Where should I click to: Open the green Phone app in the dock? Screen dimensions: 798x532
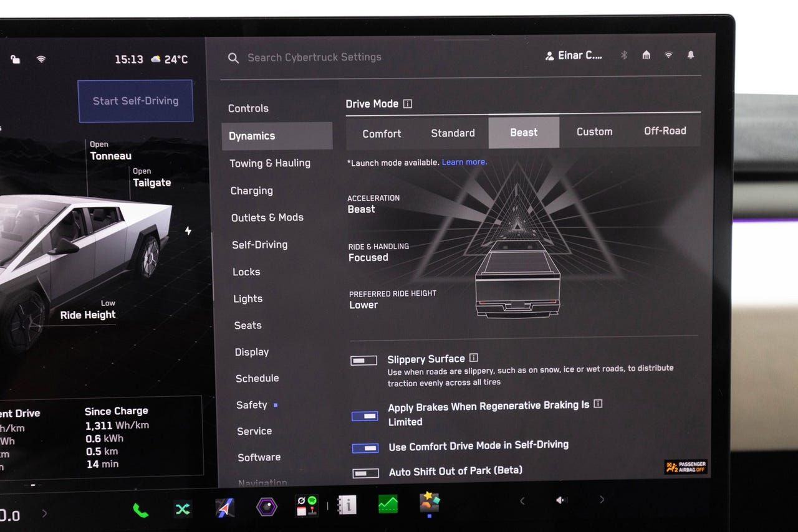click(x=141, y=510)
